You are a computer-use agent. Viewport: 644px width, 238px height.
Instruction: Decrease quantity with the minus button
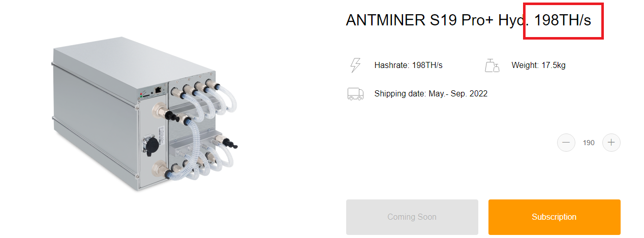pyautogui.click(x=566, y=143)
